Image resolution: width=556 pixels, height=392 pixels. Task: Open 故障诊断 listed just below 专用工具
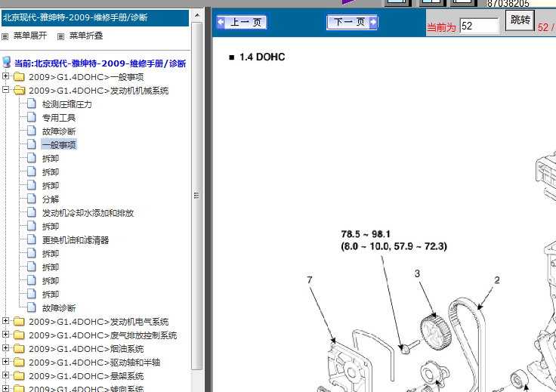click(x=59, y=131)
